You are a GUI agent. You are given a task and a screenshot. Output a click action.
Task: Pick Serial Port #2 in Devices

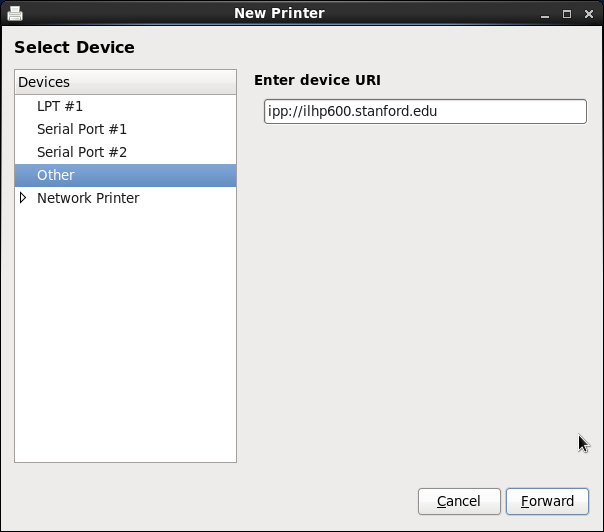click(82, 152)
